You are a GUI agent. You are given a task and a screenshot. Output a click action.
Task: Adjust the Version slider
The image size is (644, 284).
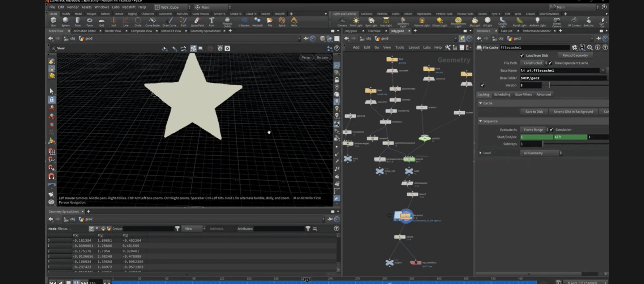coord(549,85)
